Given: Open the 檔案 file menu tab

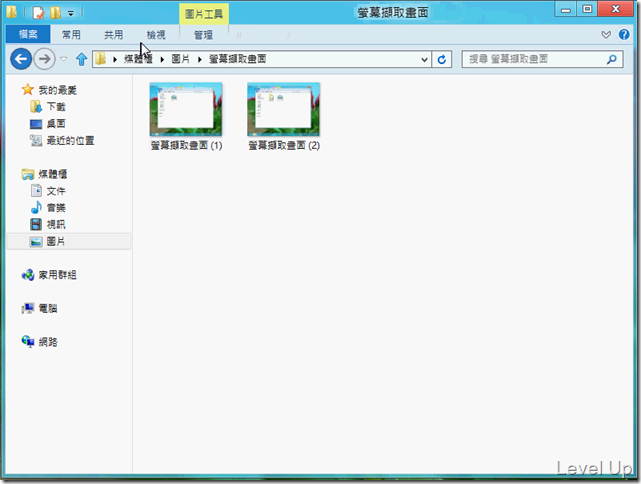Looking at the screenshot, I should click(28, 34).
